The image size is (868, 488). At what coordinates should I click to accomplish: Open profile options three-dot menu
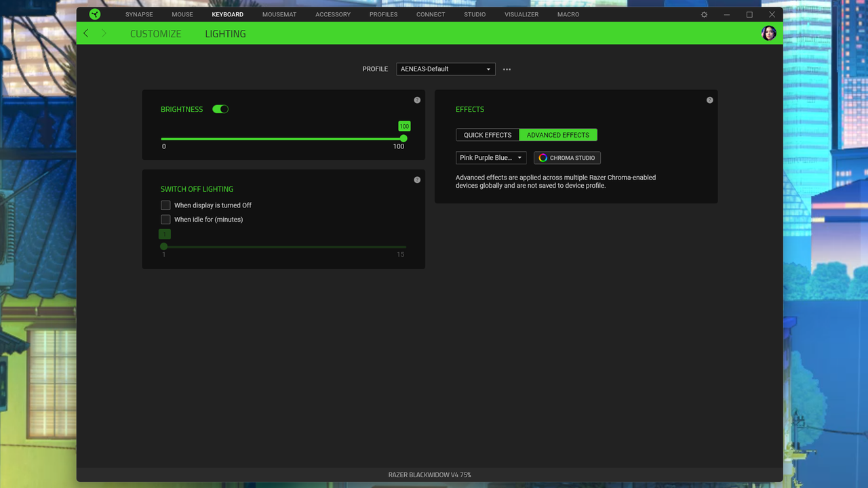[507, 69]
